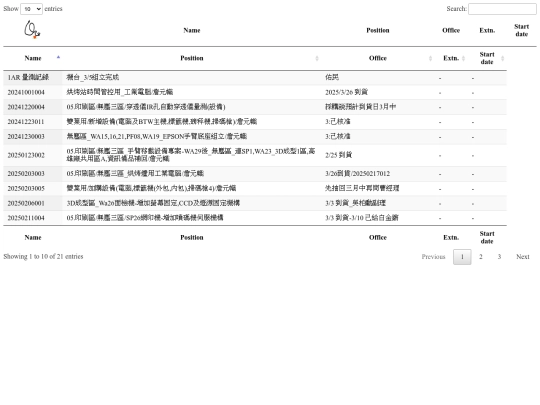Viewport: 540px width, 405px height.
Task: Select cell 20241001004
Action: coord(33,92)
